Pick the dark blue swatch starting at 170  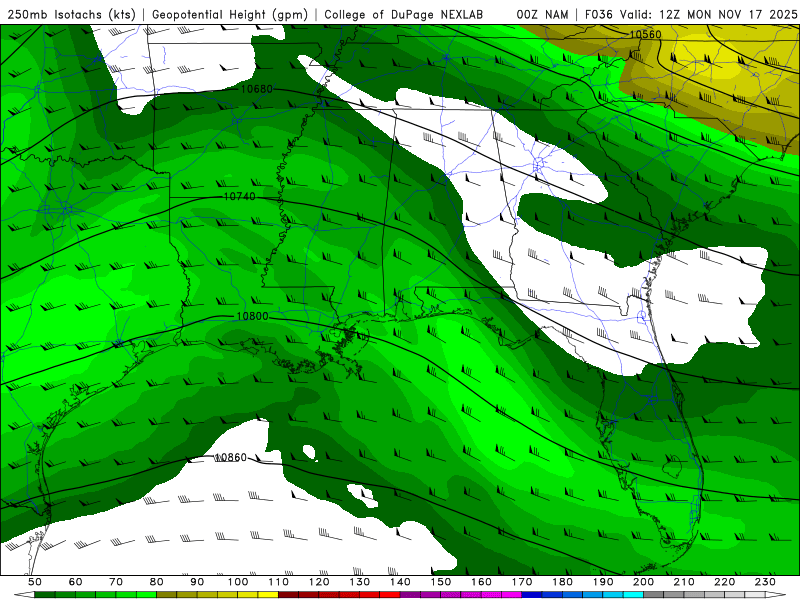[532, 595]
